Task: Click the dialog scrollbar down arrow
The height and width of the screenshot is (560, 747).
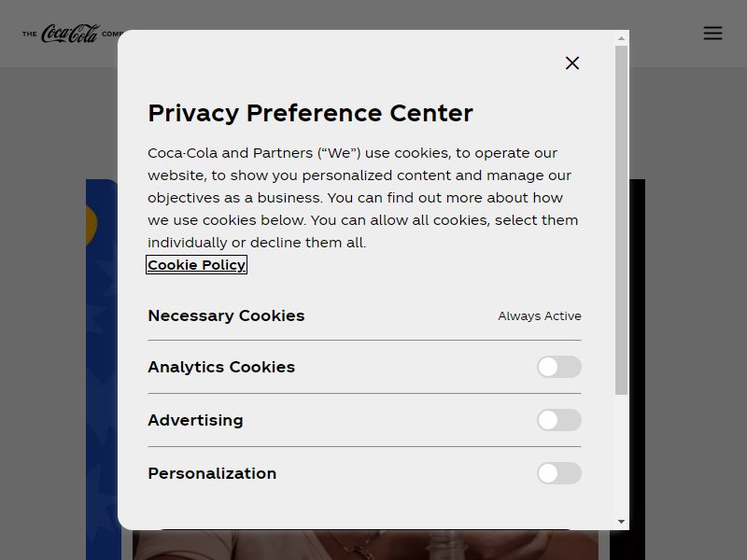Action: (621, 522)
